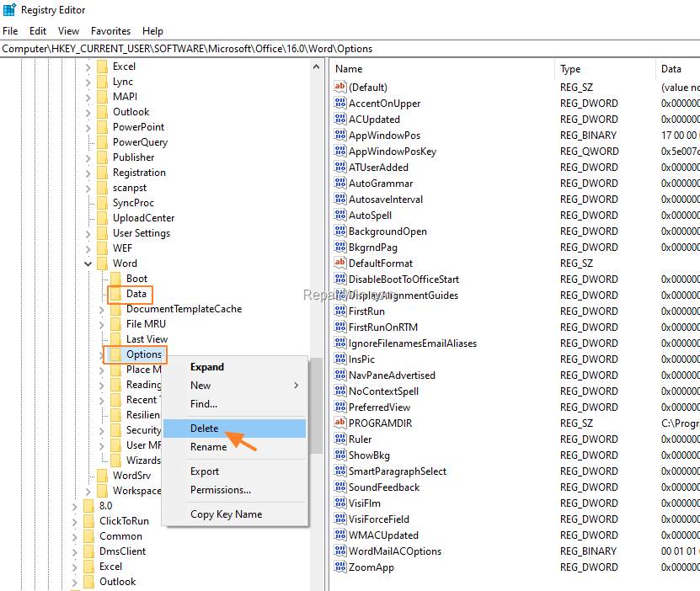Collapse the Word key in the tree

(x=88, y=264)
